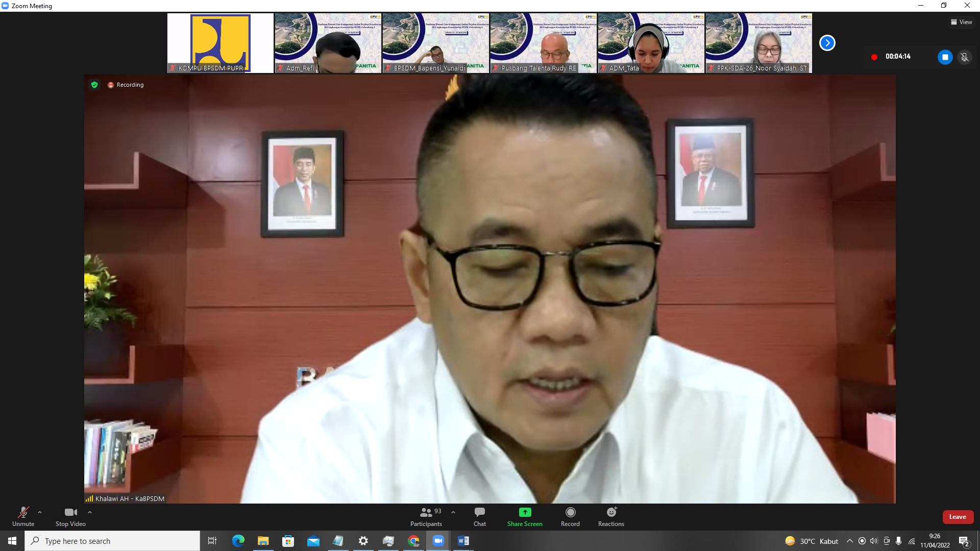Open the Windows Start menu
Screen dimensions: 980x551
pyautogui.click(x=12, y=541)
